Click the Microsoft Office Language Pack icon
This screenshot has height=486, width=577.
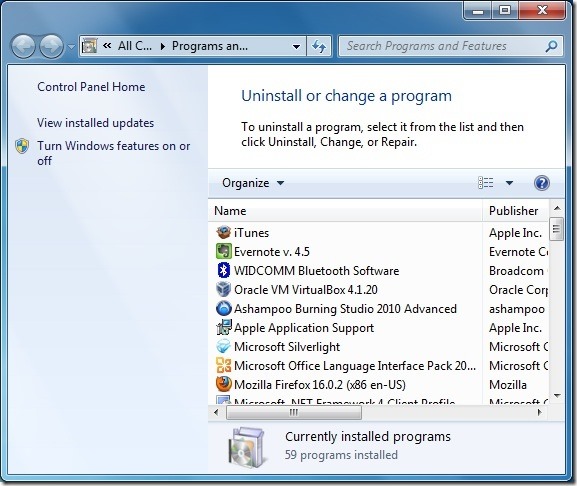point(223,365)
